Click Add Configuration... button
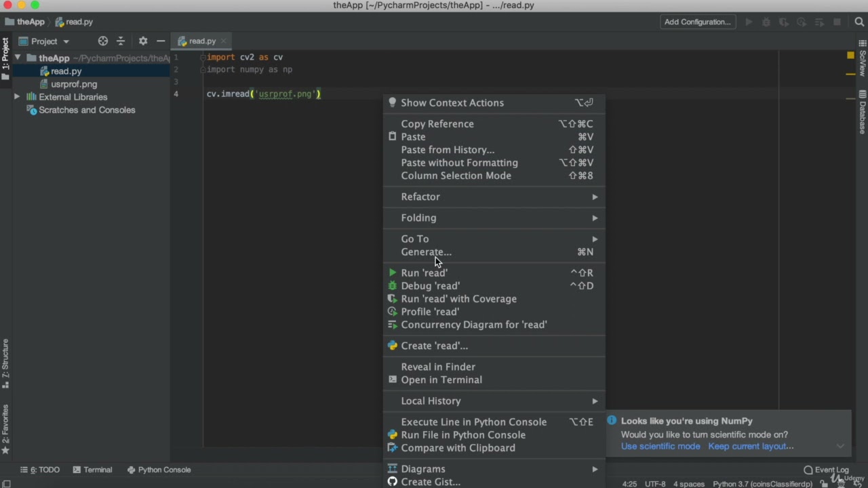 698,22
